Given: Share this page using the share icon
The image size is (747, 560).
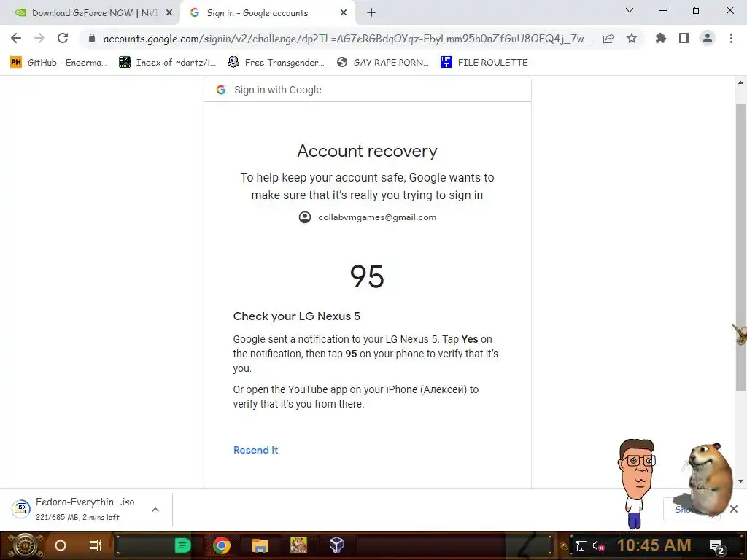Looking at the screenshot, I should [x=608, y=39].
